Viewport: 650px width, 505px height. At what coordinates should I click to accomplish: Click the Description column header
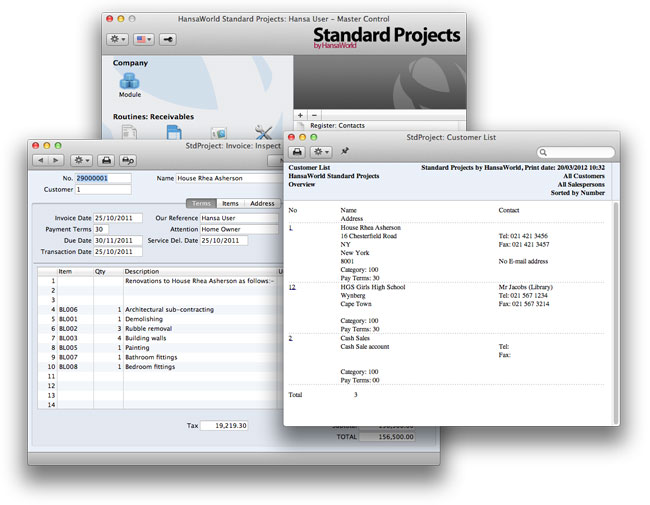[200, 271]
